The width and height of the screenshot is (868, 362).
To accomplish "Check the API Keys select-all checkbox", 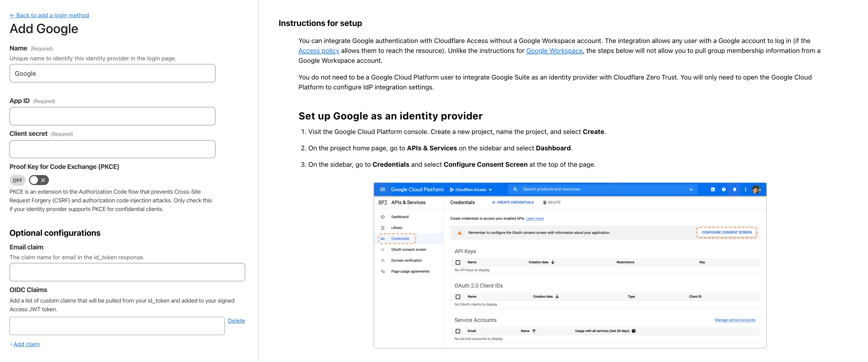I will click(458, 262).
